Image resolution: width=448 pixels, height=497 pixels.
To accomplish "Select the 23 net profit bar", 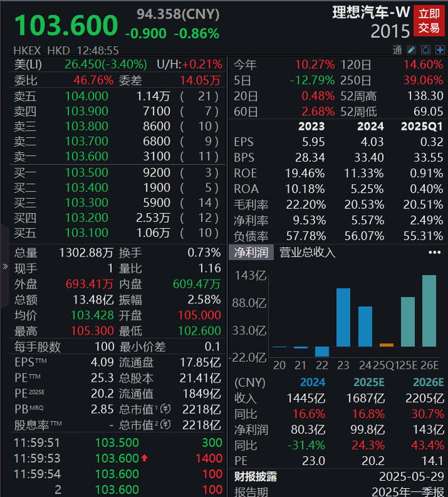I will pos(343,317).
